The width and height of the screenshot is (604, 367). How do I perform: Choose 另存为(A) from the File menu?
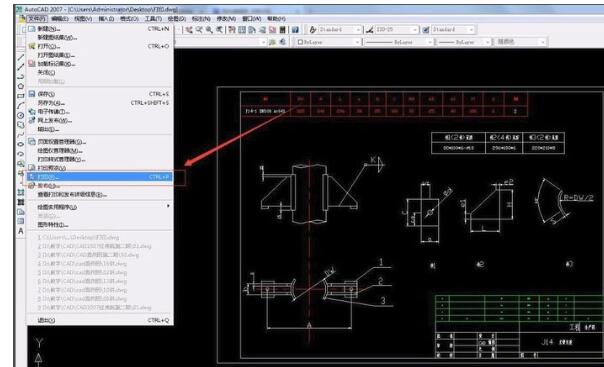(x=99, y=103)
